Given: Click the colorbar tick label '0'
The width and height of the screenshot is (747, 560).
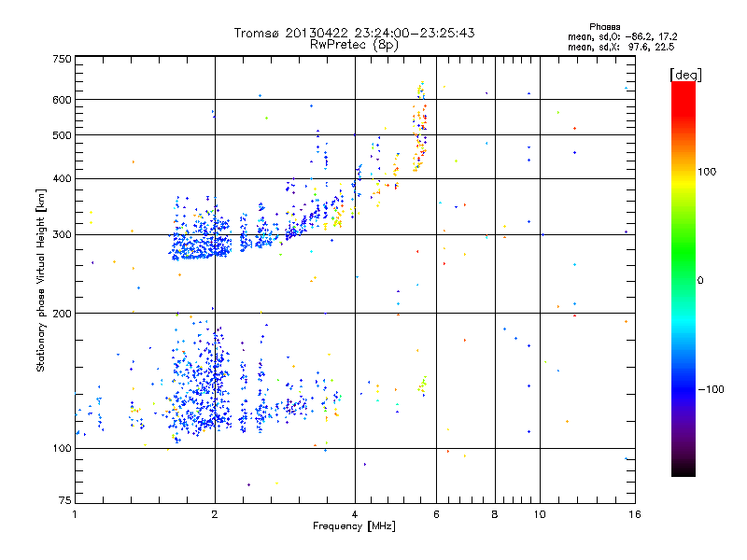Looking at the screenshot, I should (x=700, y=281).
